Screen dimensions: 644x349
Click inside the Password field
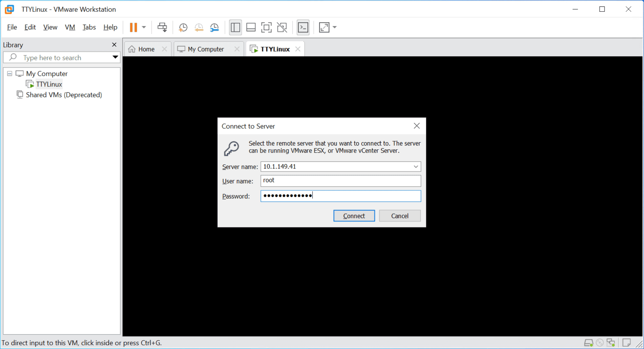(x=340, y=195)
